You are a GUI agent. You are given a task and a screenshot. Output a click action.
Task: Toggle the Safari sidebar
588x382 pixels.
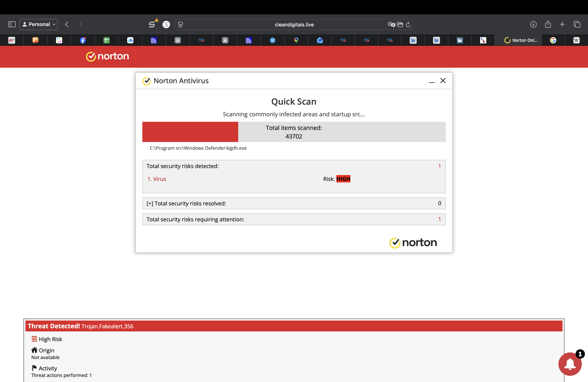tap(12, 24)
